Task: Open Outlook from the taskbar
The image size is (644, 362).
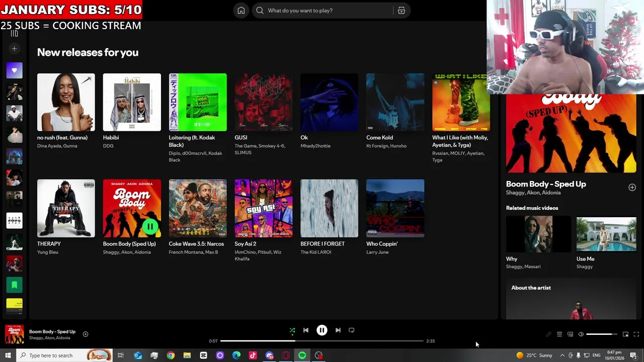Action: (x=138, y=355)
